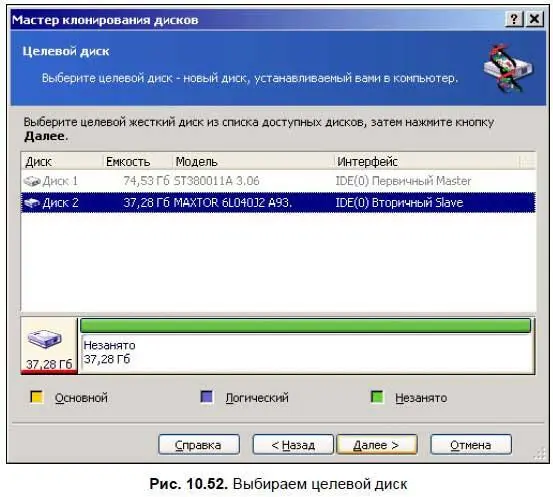Sort the list by the Диск column header
This screenshot has width=553, height=497.
point(62,162)
